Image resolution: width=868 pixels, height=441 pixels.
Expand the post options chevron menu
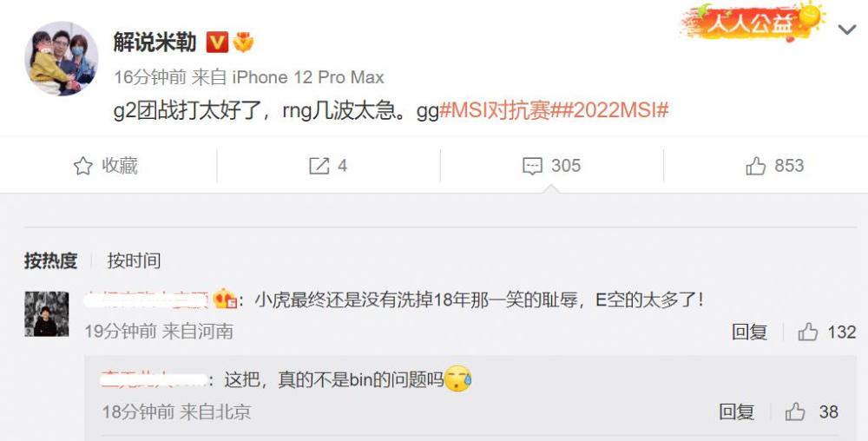(847, 30)
